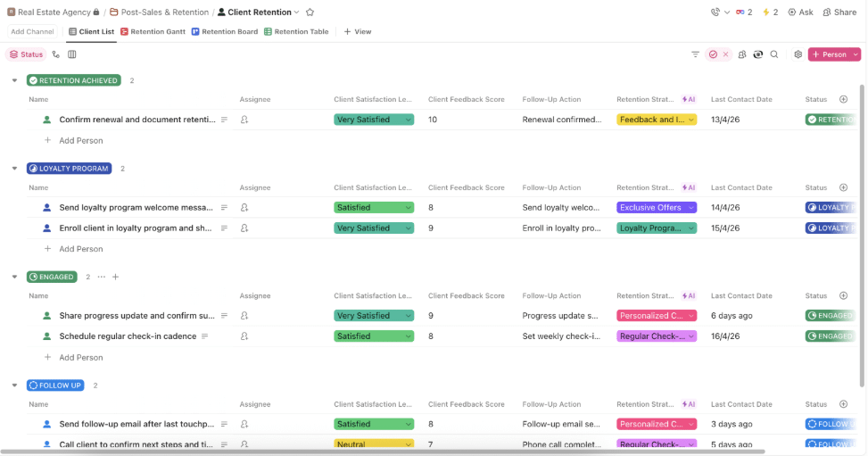
Task: Click Last Contact Date 13/4/26
Action: [x=725, y=120]
